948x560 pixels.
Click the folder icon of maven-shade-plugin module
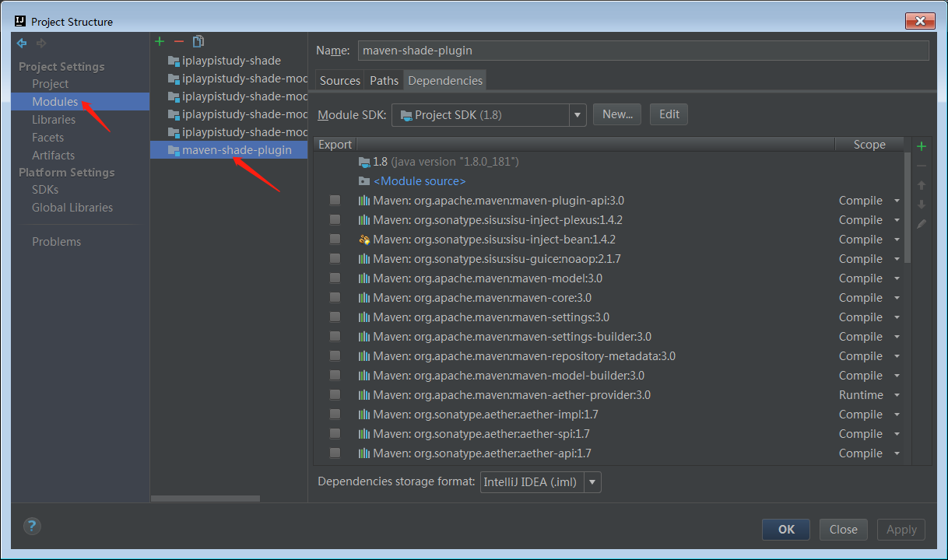pos(174,150)
